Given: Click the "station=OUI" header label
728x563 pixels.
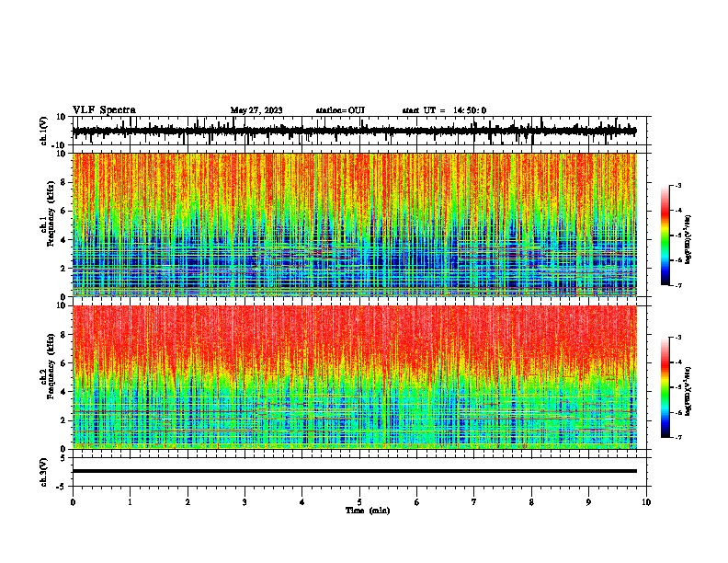Looking at the screenshot, I should [340, 110].
